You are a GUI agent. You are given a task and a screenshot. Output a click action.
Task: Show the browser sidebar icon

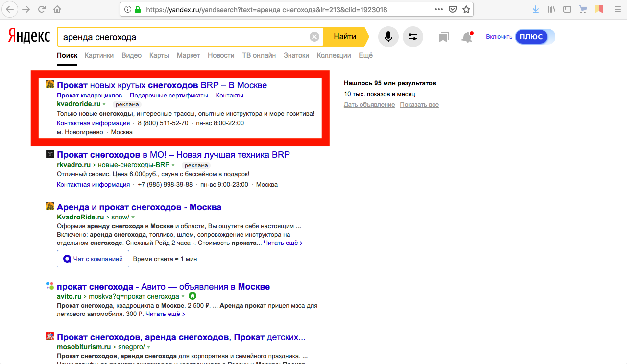point(567,9)
